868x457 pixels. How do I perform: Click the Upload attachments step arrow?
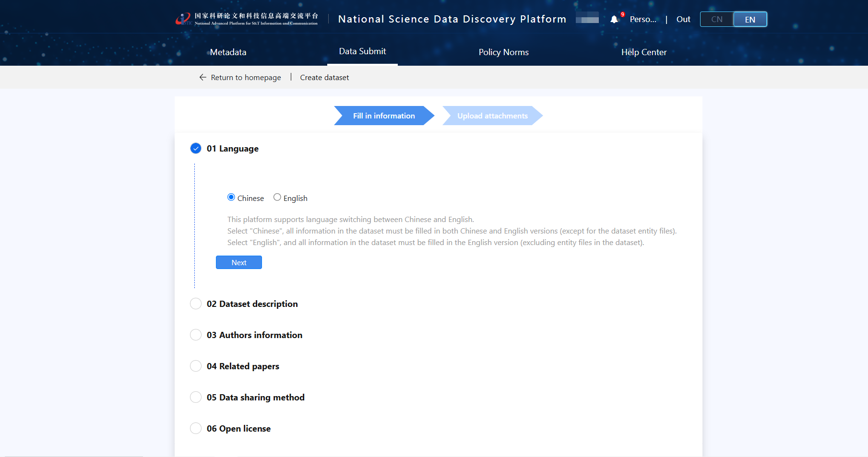(492, 116)
